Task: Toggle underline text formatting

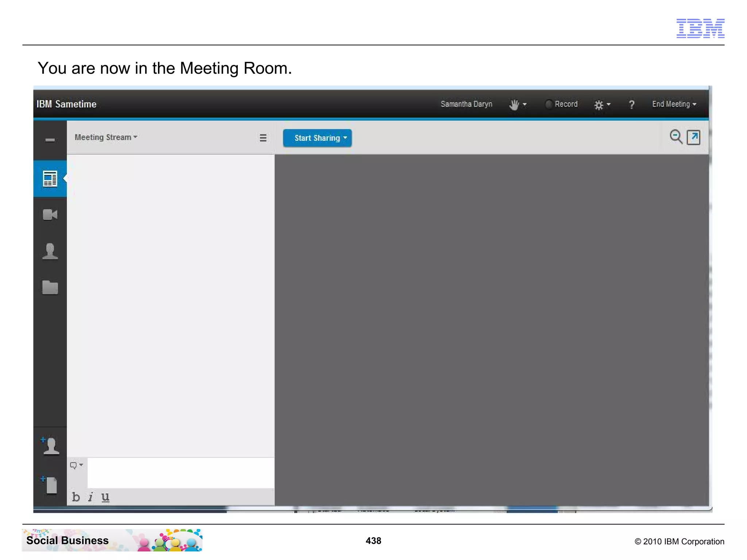Action: tap(105, 497)
